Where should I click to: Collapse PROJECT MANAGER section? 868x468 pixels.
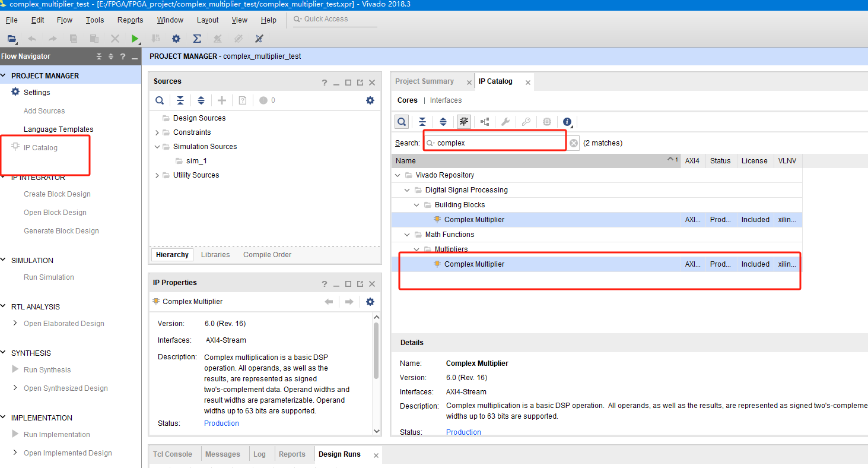point(4,76)
